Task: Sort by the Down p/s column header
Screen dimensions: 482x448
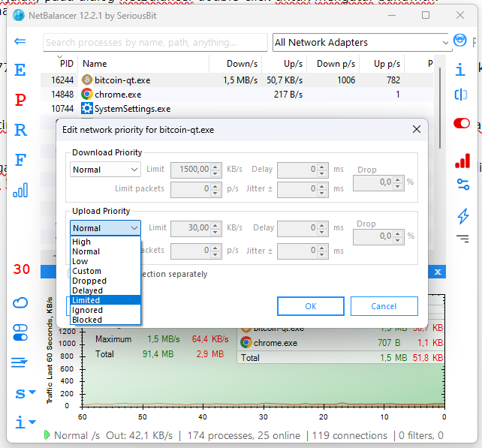Action: tap(333, 64)
